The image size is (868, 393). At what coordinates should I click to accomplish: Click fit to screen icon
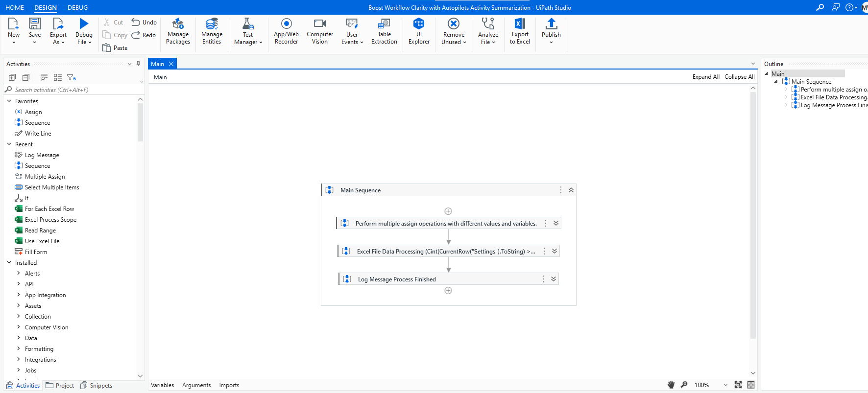click(738, 385)
